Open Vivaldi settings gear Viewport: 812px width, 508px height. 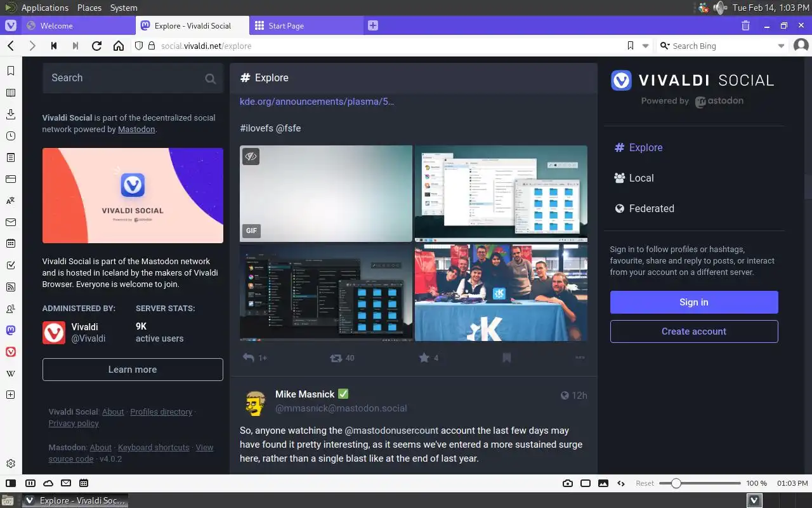11,464
